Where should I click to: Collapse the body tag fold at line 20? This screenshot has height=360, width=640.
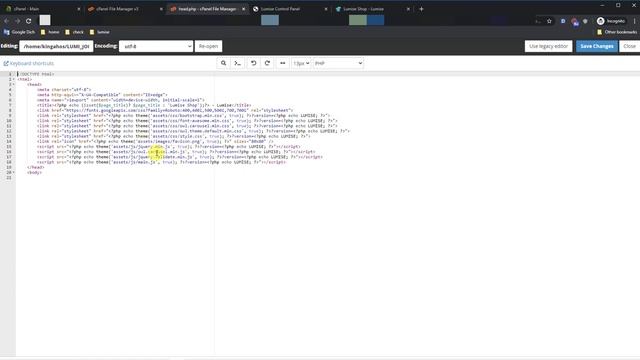13,172
